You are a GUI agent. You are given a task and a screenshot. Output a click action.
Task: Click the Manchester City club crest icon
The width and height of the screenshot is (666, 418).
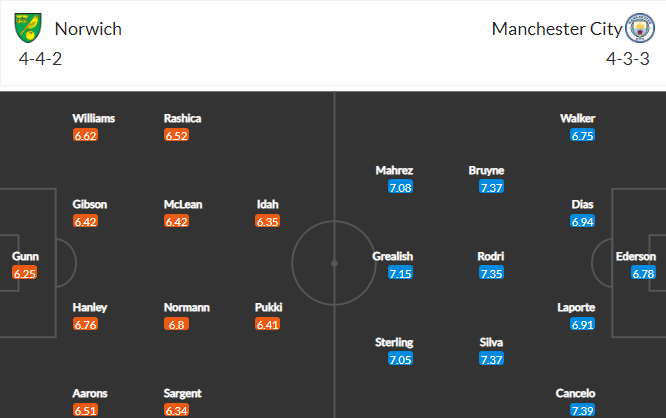(640, 28)
